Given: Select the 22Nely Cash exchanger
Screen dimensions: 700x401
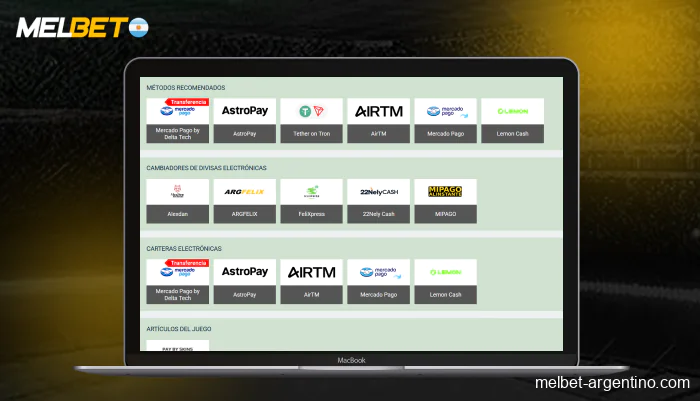Looking at the screenshot, I should click(378, 200).
